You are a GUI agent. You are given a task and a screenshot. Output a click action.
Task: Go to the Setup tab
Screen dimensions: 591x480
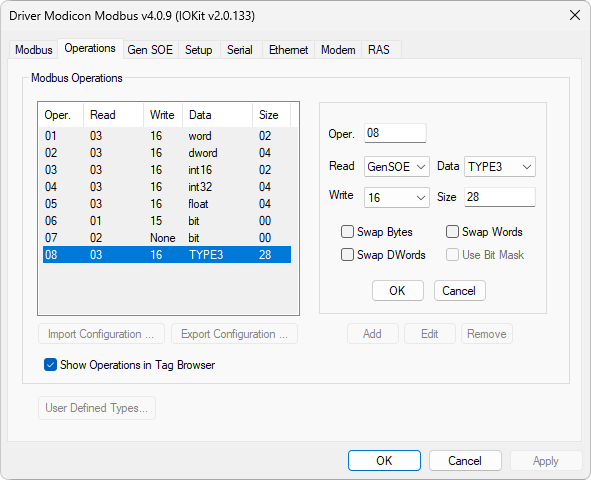pos(199,50)
